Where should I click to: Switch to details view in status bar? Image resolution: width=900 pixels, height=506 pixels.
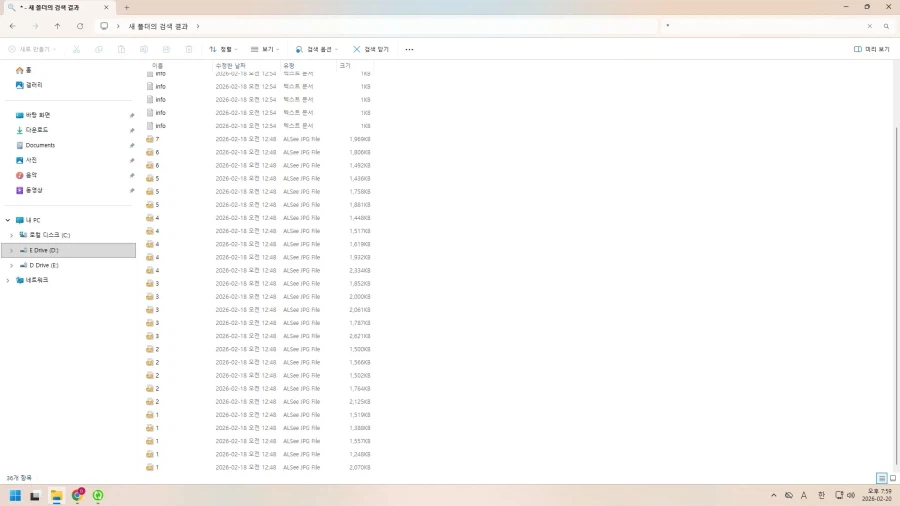[881, 479]
